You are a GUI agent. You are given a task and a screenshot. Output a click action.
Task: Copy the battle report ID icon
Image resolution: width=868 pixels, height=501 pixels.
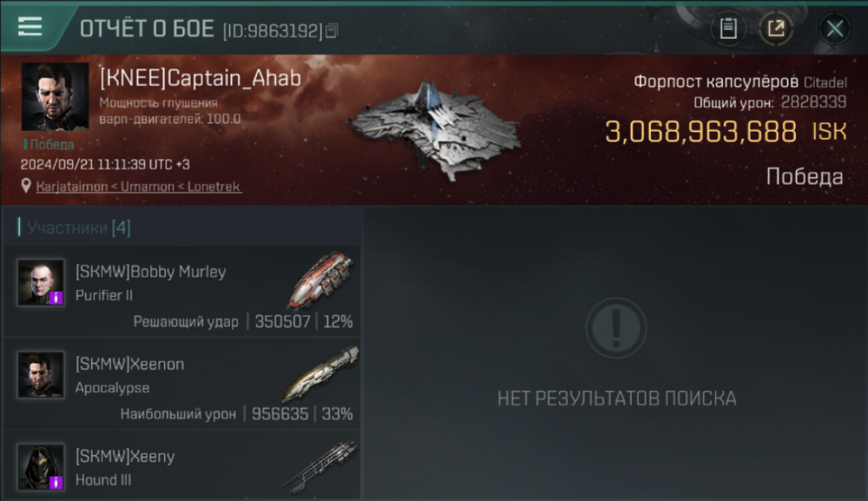(x=332, y=31)
